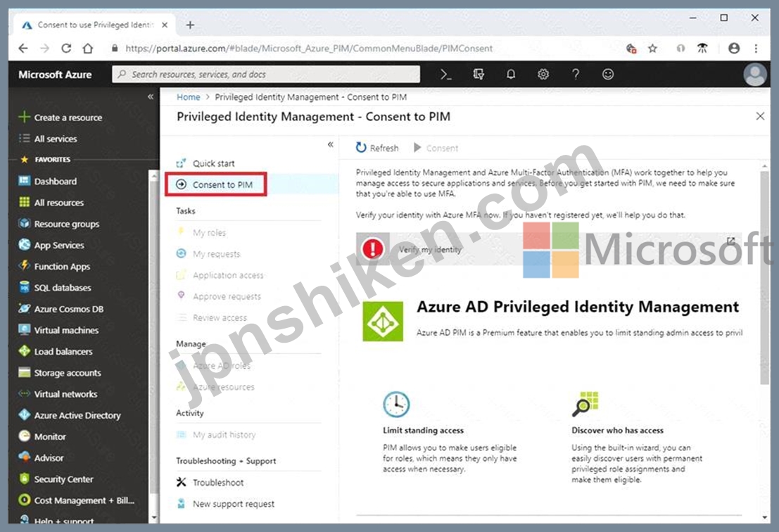Open Function Apps
The width and height of the screenshot is (779, 532).
[x=55, y=266]
